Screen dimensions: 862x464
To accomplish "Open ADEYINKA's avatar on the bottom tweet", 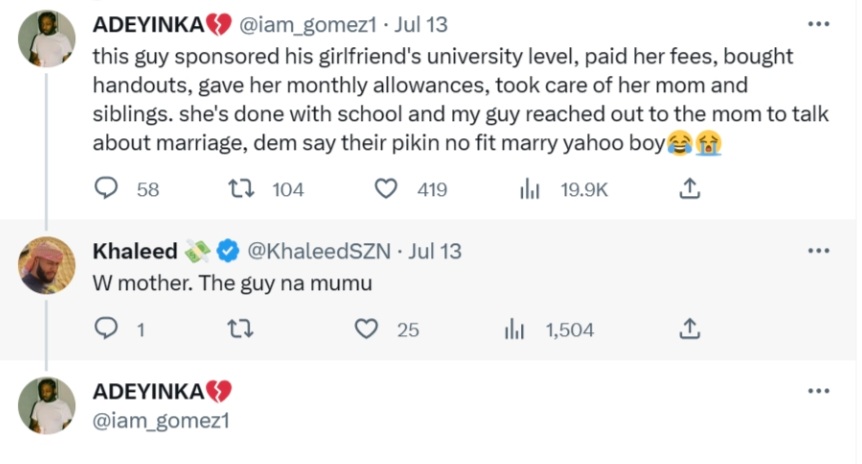I will point(47,405).
